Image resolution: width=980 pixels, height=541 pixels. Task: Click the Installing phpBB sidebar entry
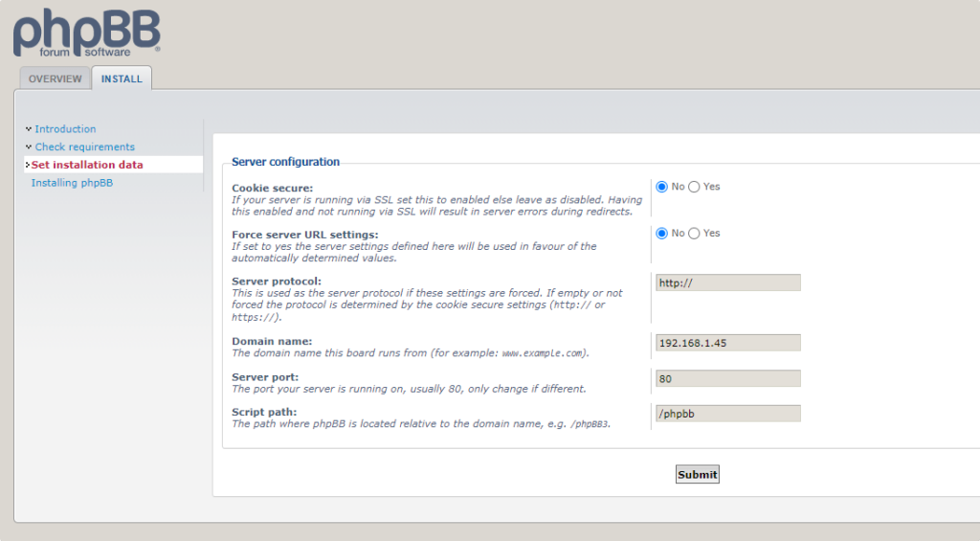tap(73, 183)
